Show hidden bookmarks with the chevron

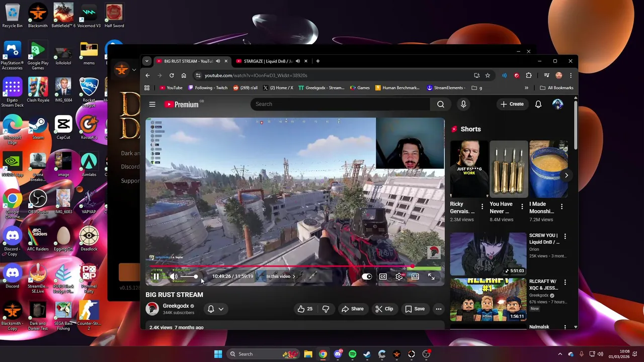(526, 88)
